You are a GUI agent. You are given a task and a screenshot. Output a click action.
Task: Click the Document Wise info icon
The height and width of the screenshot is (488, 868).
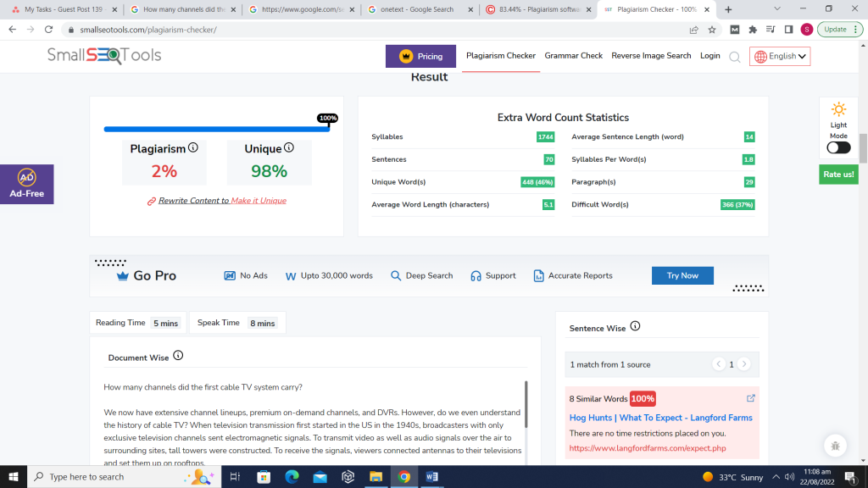point(177,357)
